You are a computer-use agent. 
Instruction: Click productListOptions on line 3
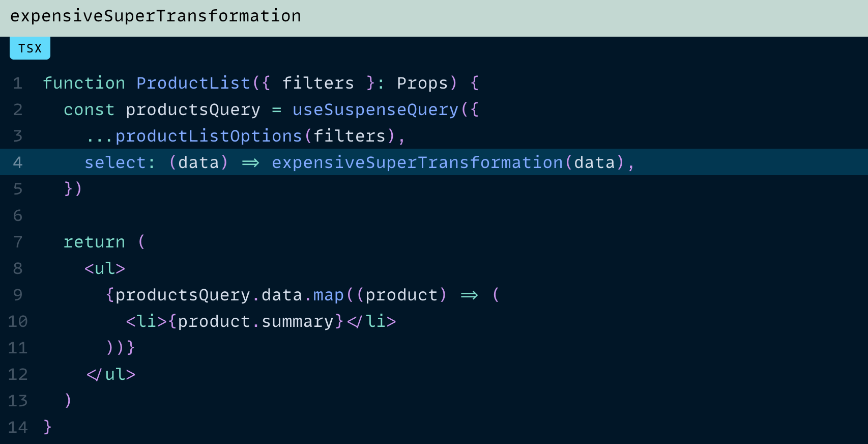click(x=209, y=136)
